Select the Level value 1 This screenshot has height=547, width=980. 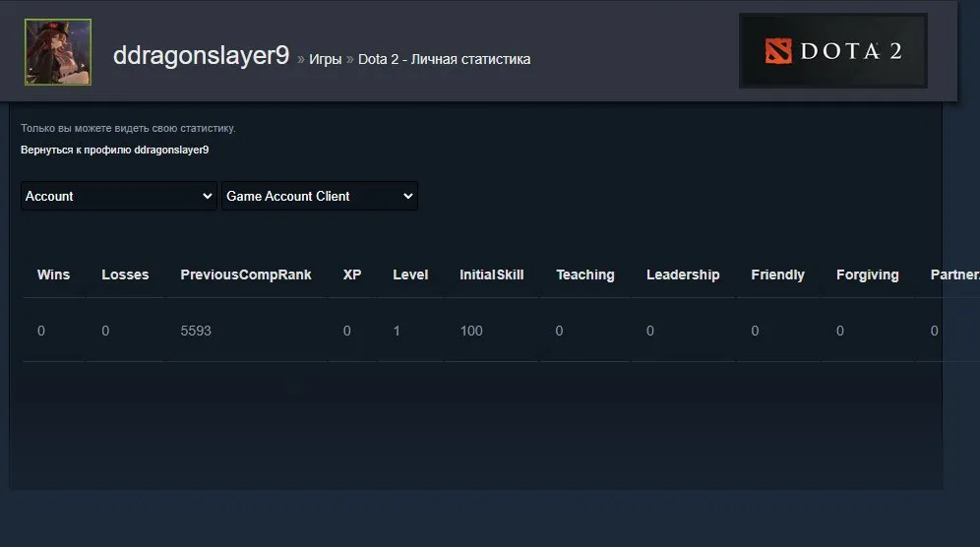[x=397, y=331]
